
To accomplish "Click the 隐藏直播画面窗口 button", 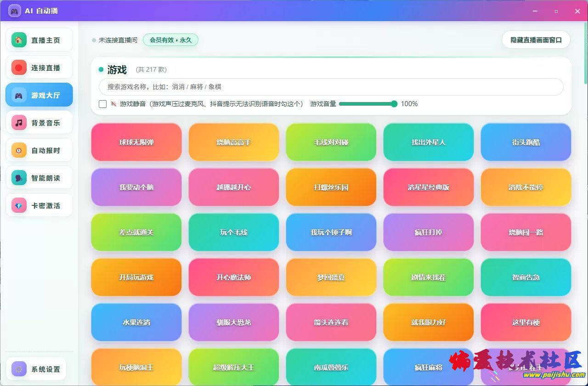I will coord(536,40).
